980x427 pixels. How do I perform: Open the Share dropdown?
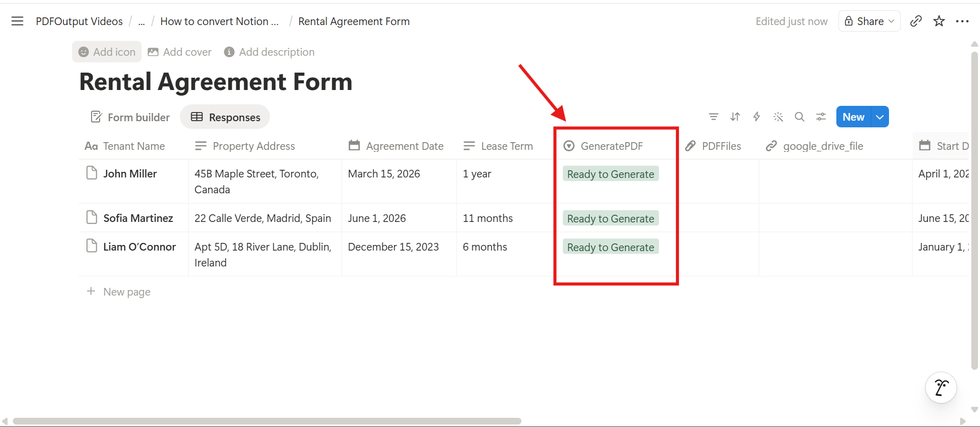pos(869,21)
